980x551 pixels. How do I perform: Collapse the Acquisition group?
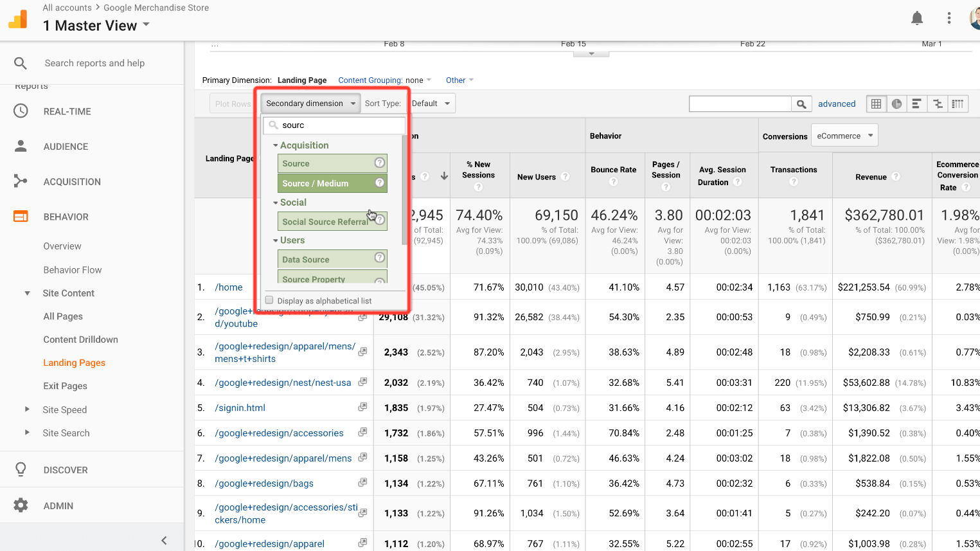tap(276, 146)
